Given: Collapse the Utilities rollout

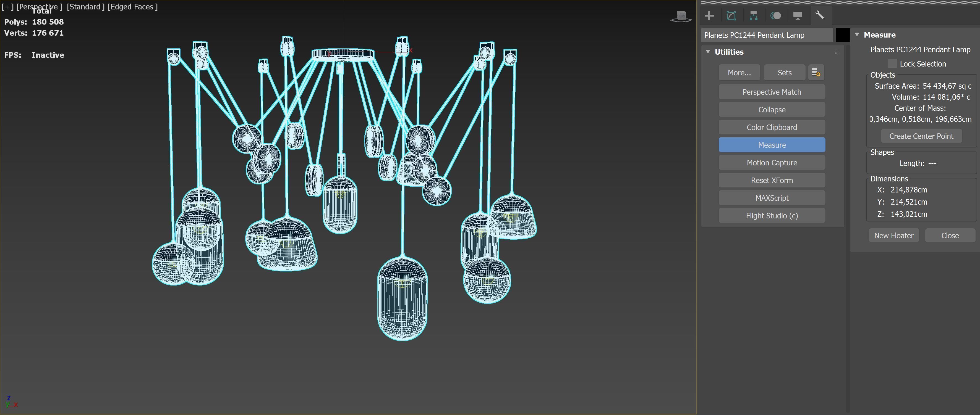Looking at the screenshot, I should point(708,52).
